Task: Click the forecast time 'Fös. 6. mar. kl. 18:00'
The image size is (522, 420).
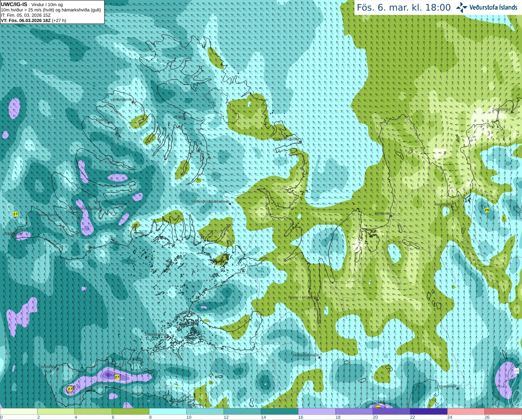Action: pos(404,7)
